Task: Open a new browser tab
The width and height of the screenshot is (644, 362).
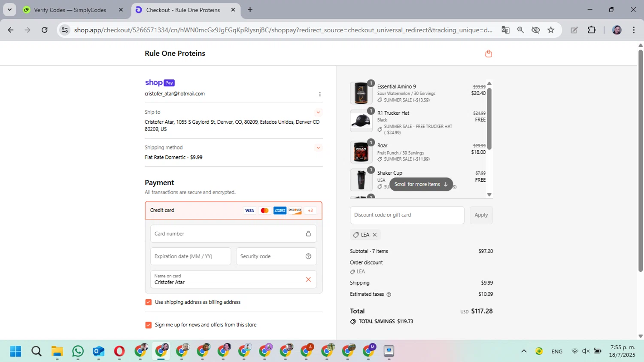Action: (x=250, y=10)
